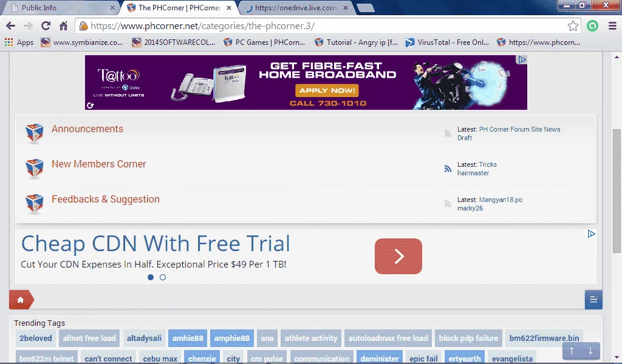Viewport: 622px width, 364px height.
Task: Open latest thread Mangyan18 po
Action: click(x=501, y=200)
